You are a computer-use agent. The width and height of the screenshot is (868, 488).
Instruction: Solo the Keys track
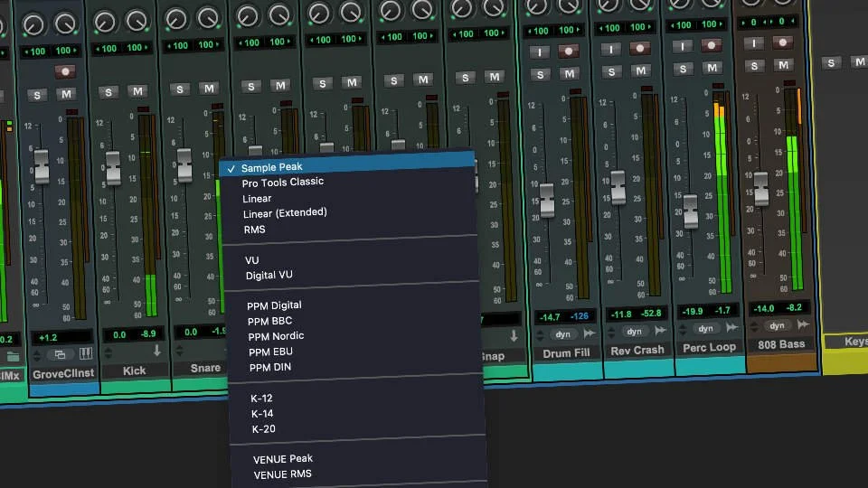click(831, 63)
